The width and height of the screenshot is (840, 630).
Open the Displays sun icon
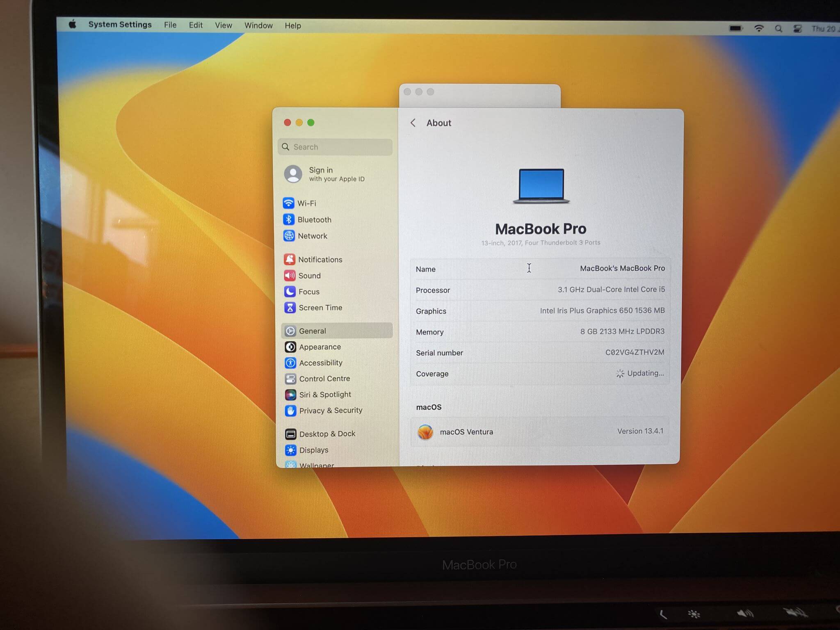click(290, 450)
